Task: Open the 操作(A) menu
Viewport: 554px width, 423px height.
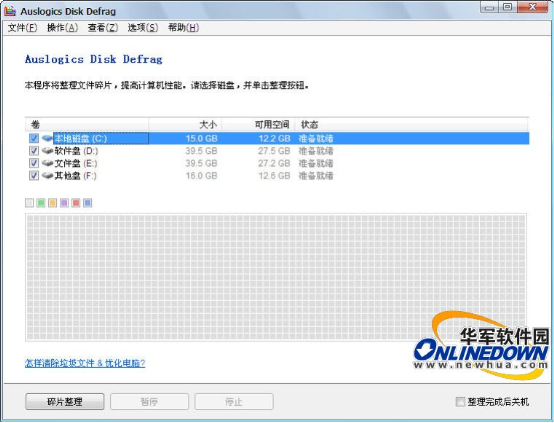Action: pyautogui.click(x=63, y=28)
